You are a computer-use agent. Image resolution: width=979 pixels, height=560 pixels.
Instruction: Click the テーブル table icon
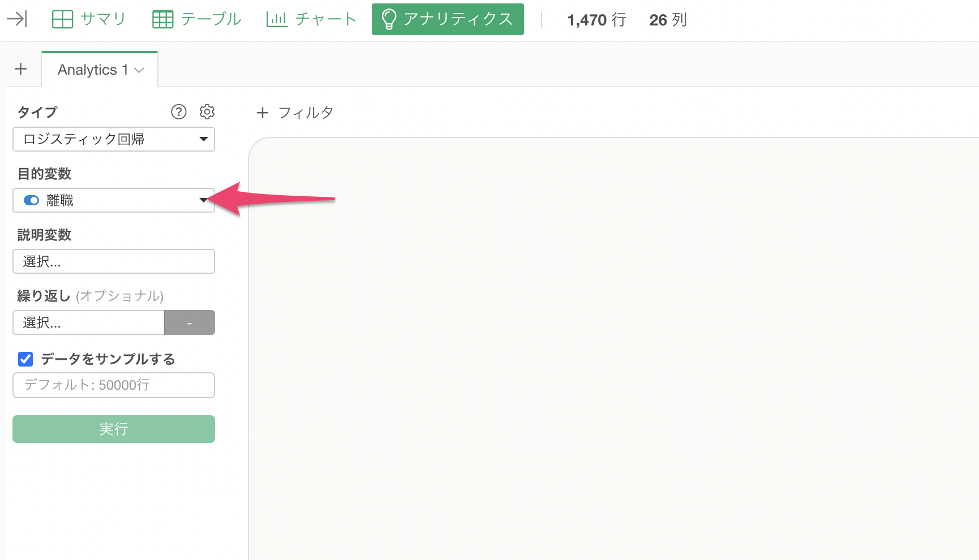pyautogui.click(x=163, y=19)
